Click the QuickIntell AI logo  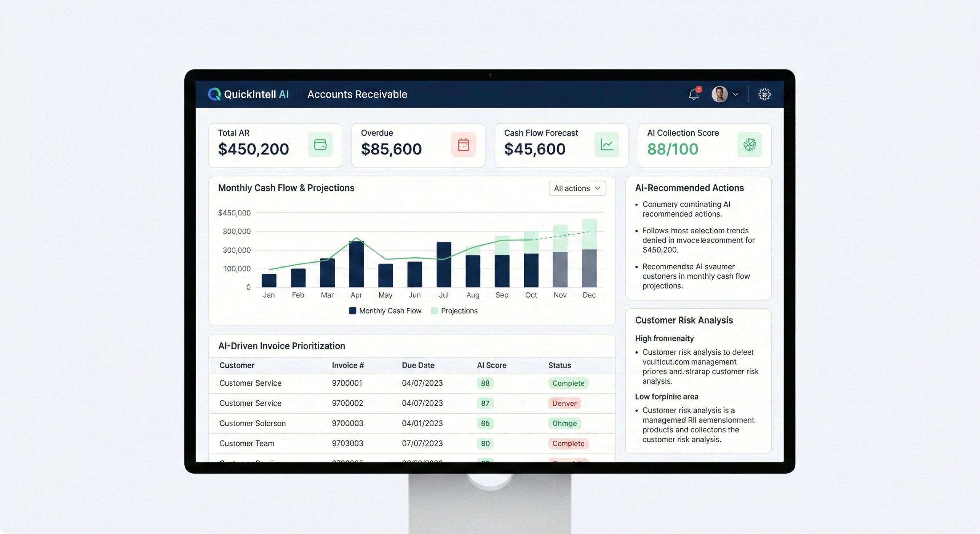pos(248,94)
